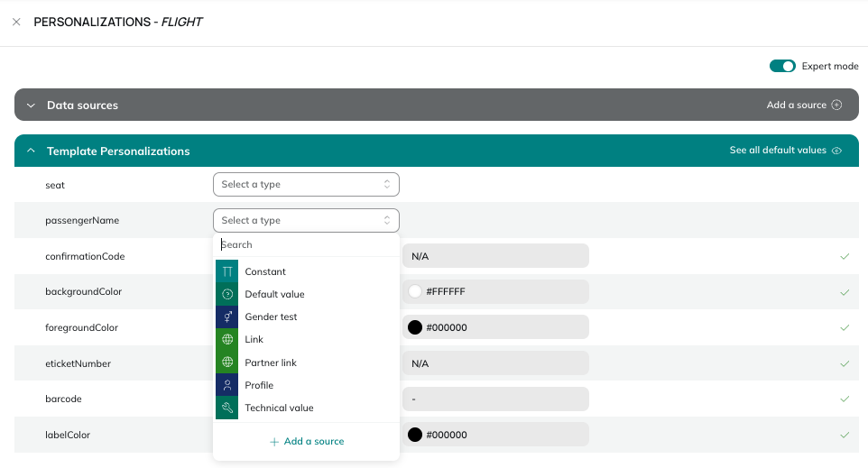
Task: Click the Constant type icon
Action: point(227,271)
